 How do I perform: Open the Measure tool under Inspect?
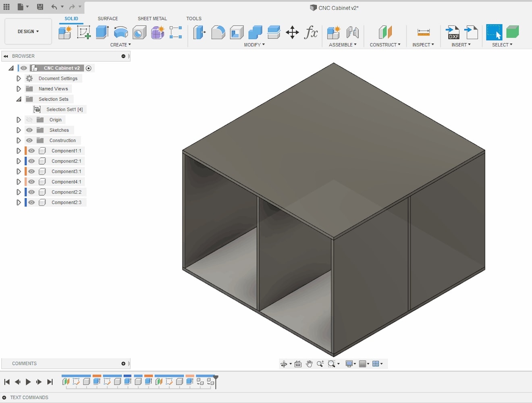pos(423,32)
